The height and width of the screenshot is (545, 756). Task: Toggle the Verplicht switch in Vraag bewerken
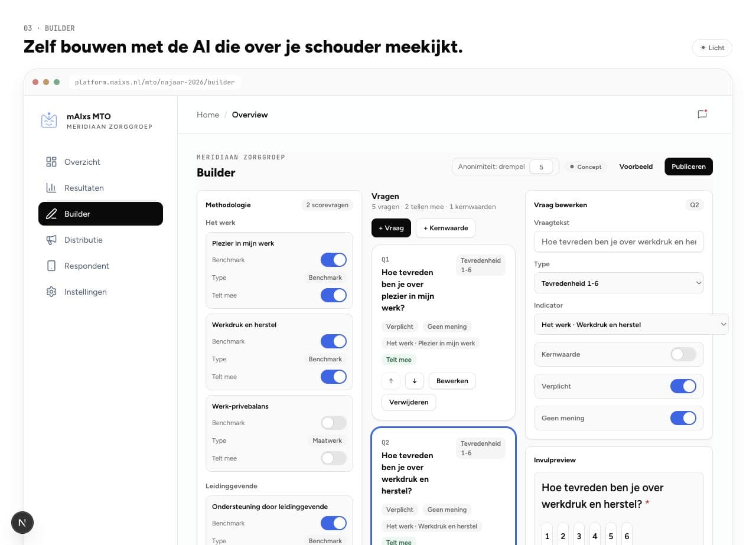(x=683, y=386)
